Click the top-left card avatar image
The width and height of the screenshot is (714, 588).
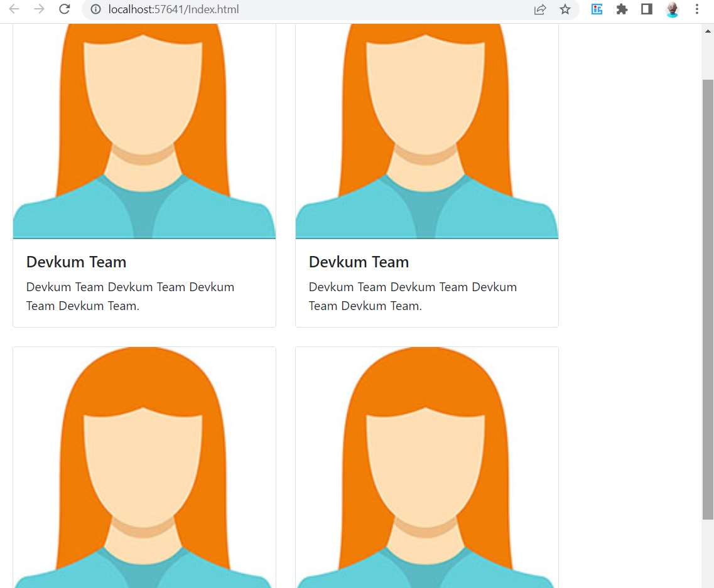coord(144,131)
